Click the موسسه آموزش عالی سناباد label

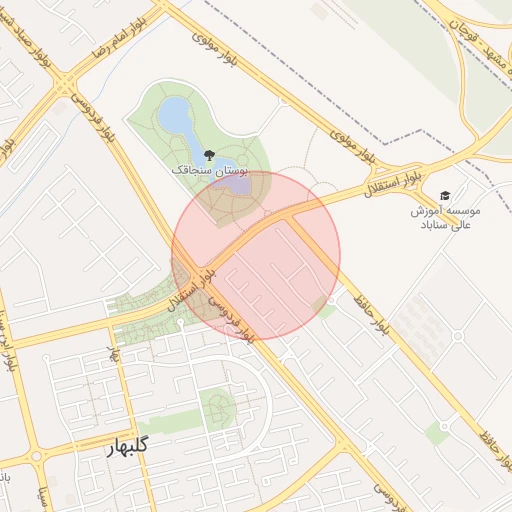445,218
